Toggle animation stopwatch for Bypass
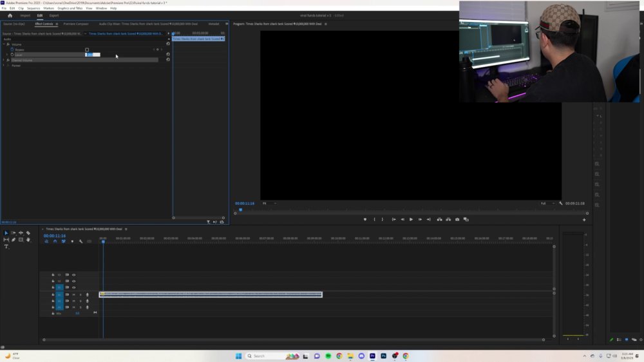This screenshot has width=644, height=362. point(12,50)
